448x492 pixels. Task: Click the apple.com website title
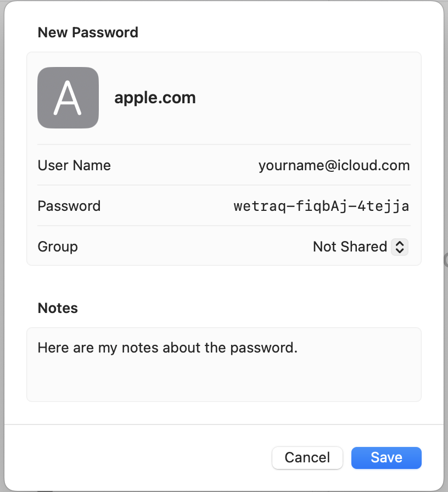point(155,98)
